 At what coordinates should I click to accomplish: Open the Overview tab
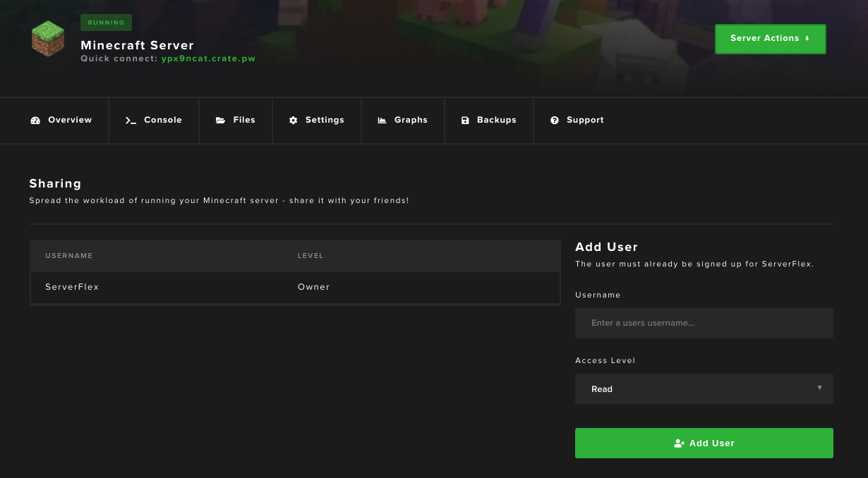(x=61, y=120)
